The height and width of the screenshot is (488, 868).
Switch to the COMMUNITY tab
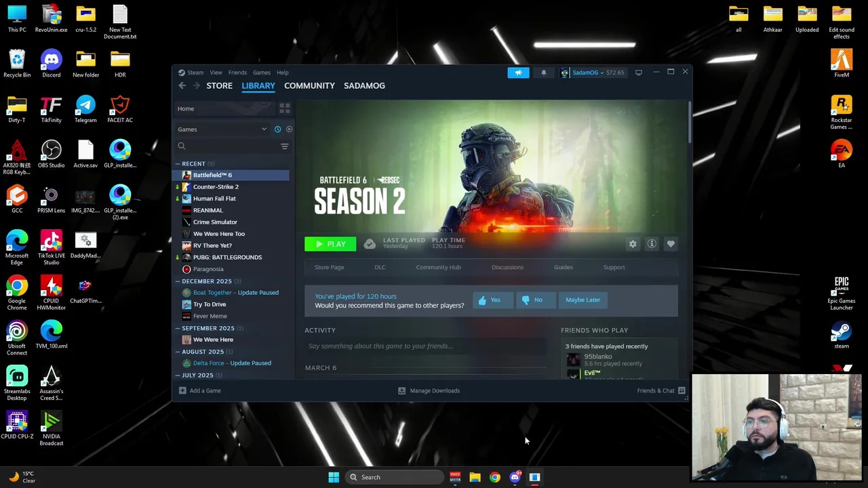pos(309,85)
